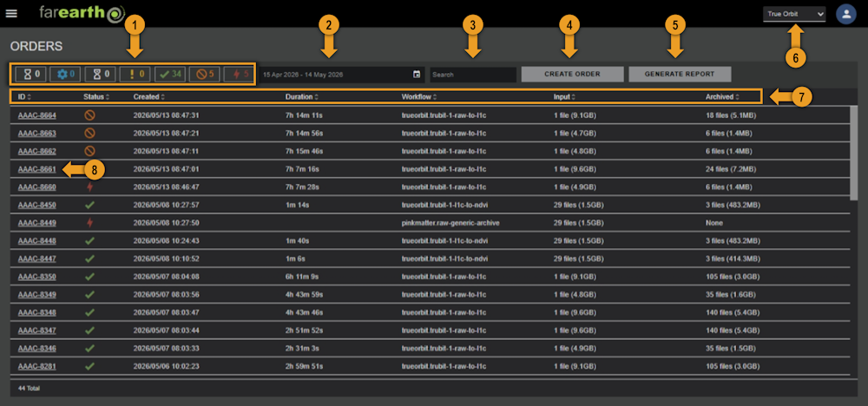Click the orders table vertical scrollbar
868x406 pixels.
854,153
